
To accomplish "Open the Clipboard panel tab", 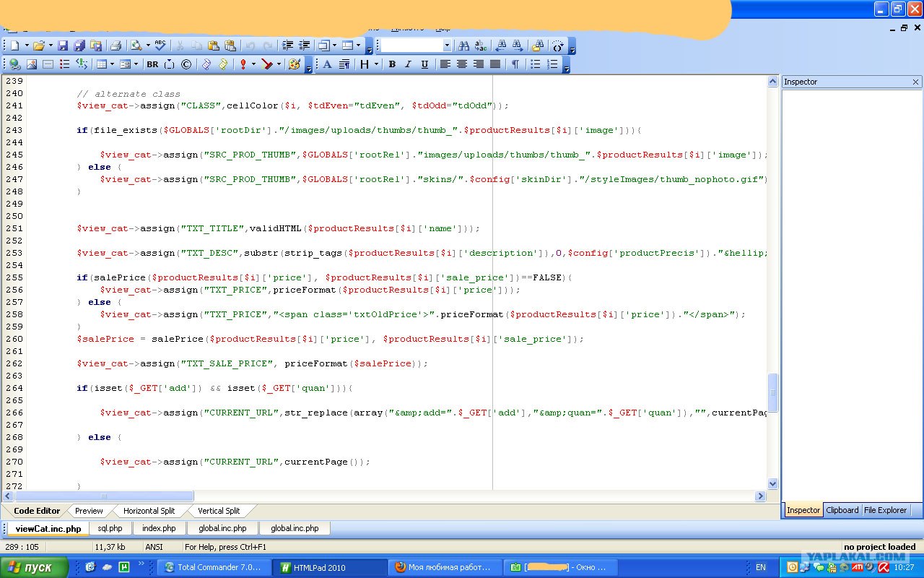I will 842,510.
